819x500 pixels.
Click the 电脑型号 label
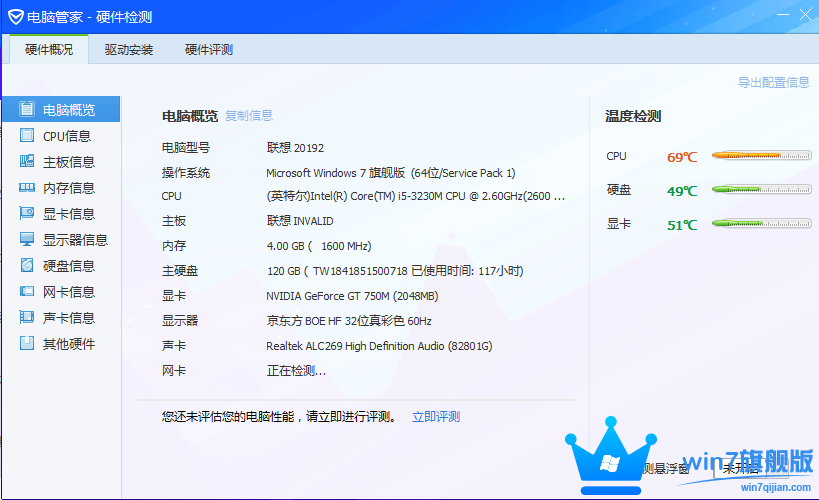186,148
